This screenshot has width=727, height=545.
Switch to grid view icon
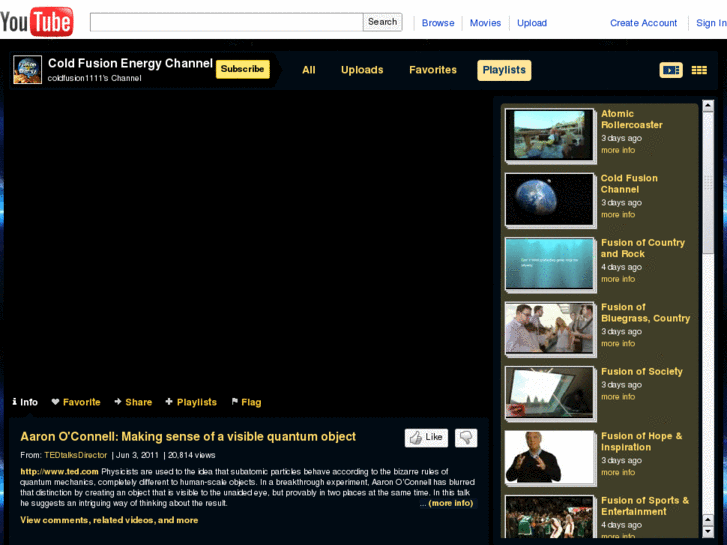699,70
